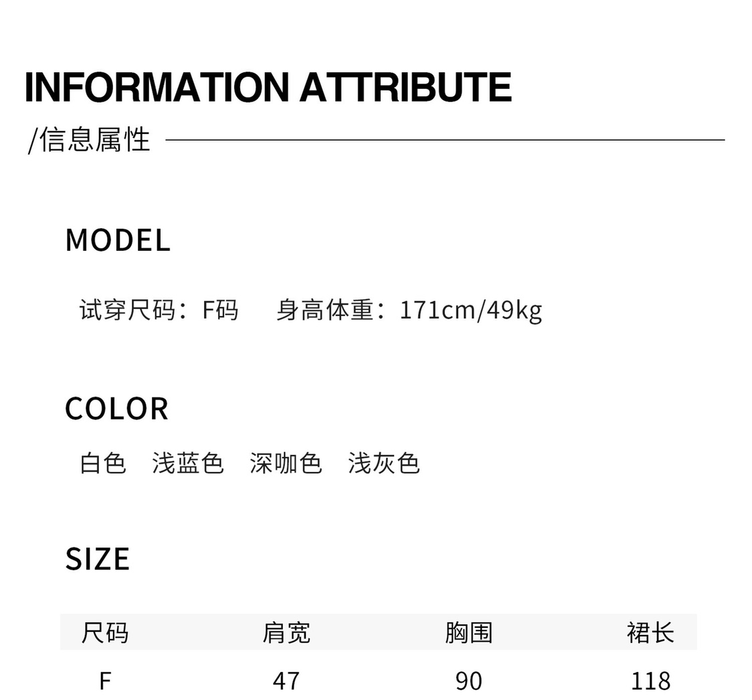
Task: Click the horizontal divider line beside 信息属性
Action: (x=445, y=140)
